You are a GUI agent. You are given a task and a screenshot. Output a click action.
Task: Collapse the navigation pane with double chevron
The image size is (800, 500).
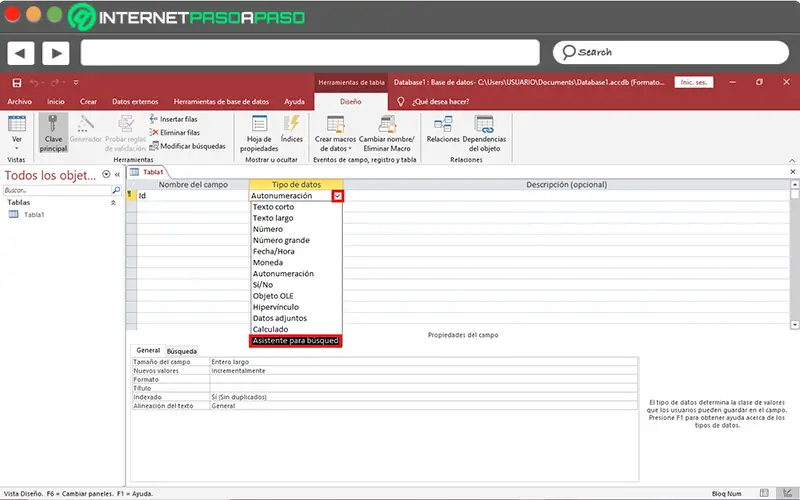point(117,174)
